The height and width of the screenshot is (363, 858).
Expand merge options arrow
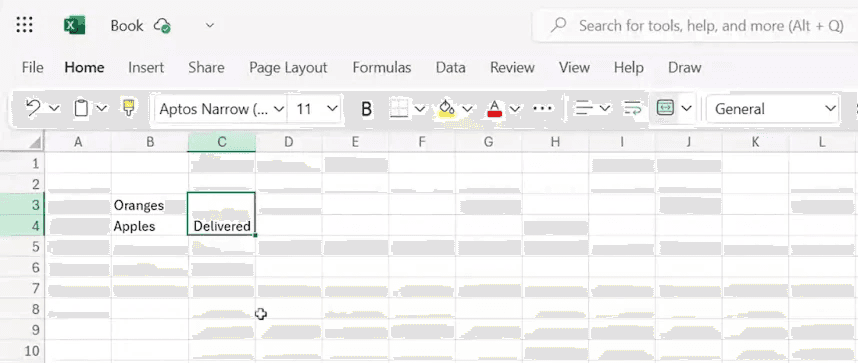coord(686,108)
